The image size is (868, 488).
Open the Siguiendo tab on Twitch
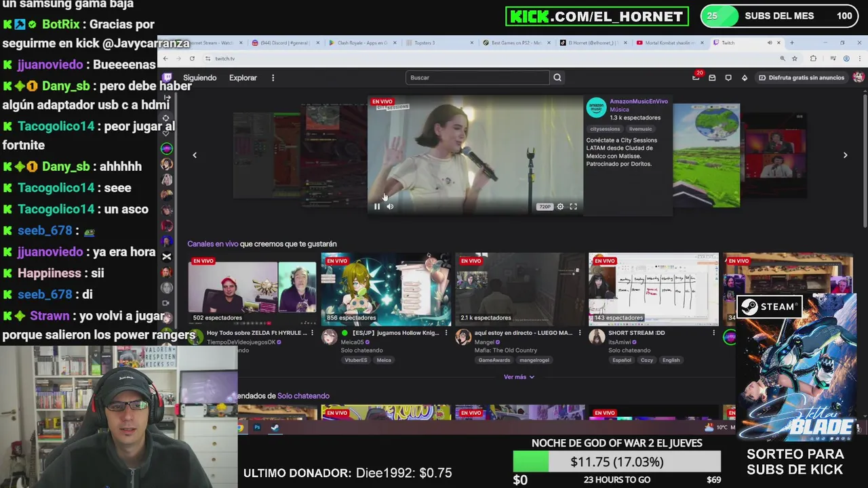199,78
